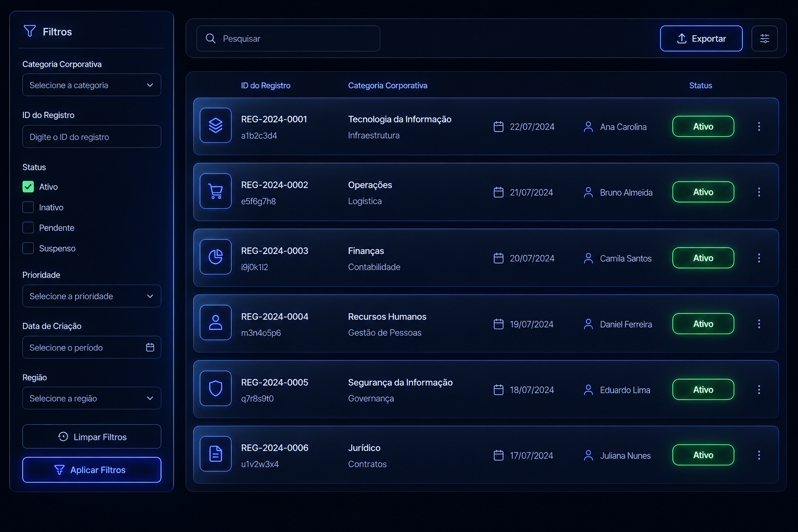Screen dimensions: 798x532
Task: Click the funnel icon beside Filtros heading
Action: point(30,31)
